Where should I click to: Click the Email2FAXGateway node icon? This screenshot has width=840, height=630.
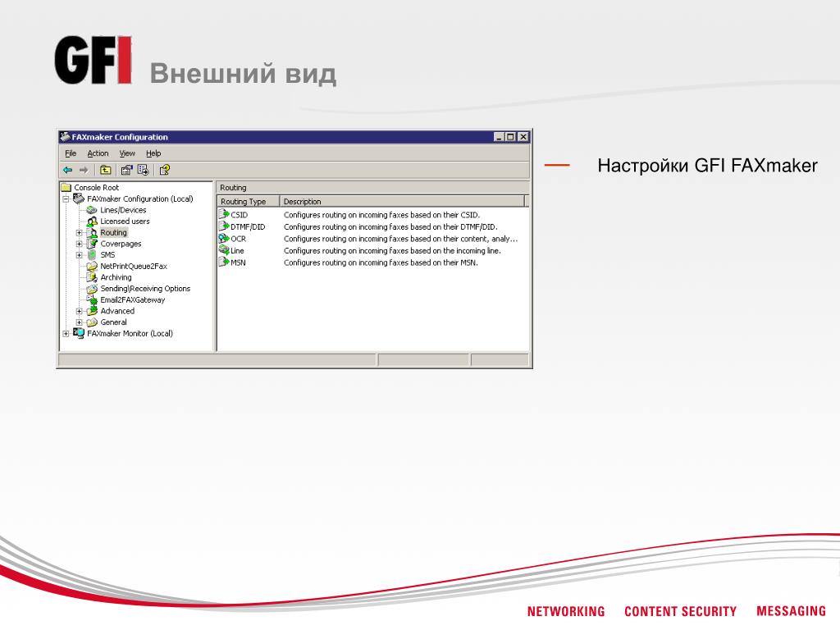[x=92, y=300]
